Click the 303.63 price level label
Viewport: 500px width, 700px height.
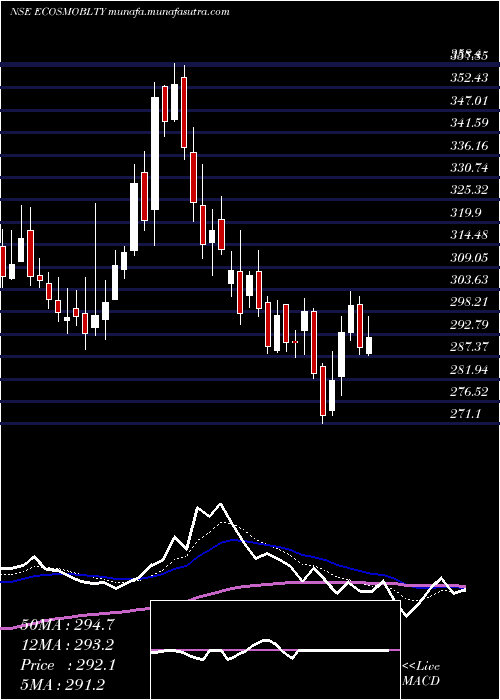coord(468,280)
